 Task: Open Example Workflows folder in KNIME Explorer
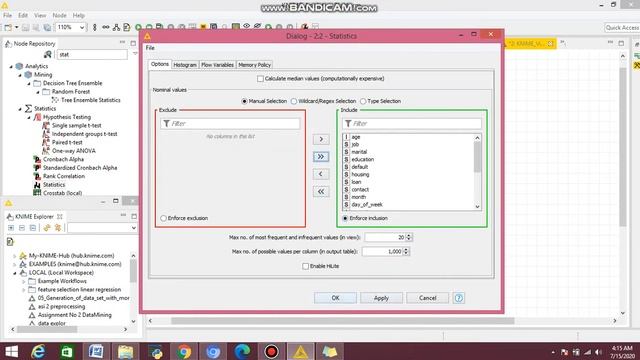[62, 281]
